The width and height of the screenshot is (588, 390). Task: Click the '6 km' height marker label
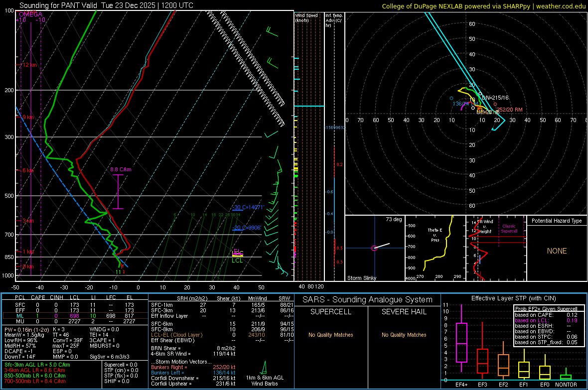[x=28, y=171]
